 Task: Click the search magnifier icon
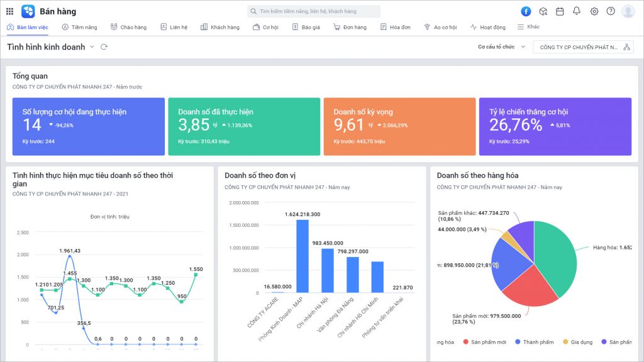253,11
